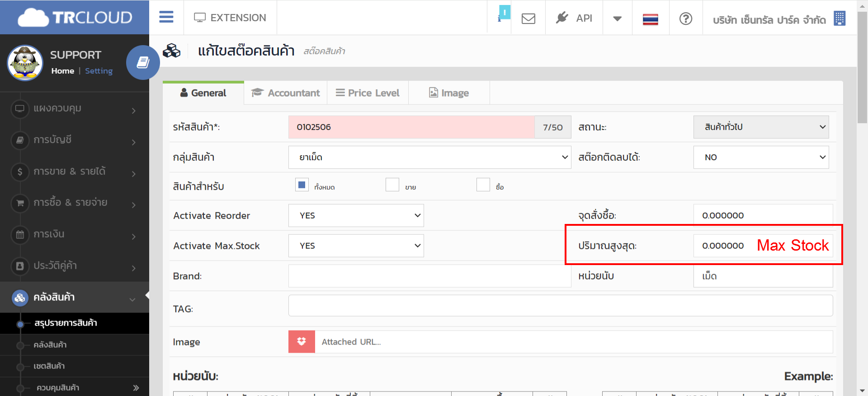
Task: Click the scrollbar down arrow
Action: 862,391
